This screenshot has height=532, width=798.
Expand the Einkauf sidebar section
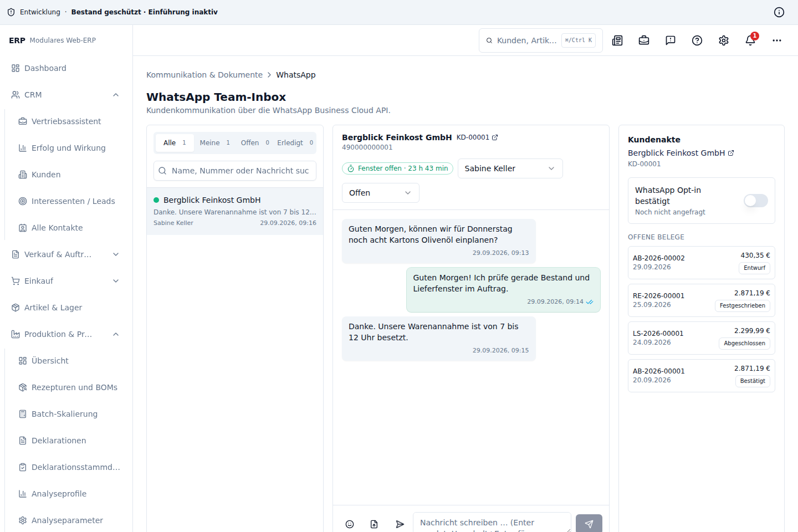pyautogui.click(x=116, y=281)
